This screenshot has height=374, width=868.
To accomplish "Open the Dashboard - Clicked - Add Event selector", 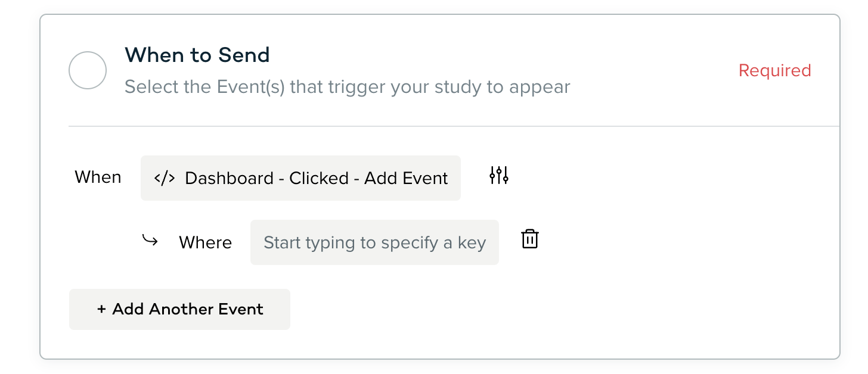I will coord(300,177).
